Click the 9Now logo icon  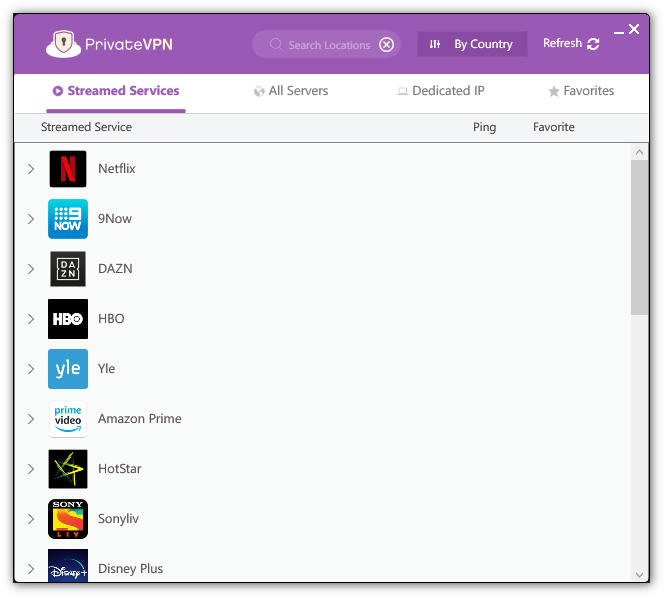(68, 218)
